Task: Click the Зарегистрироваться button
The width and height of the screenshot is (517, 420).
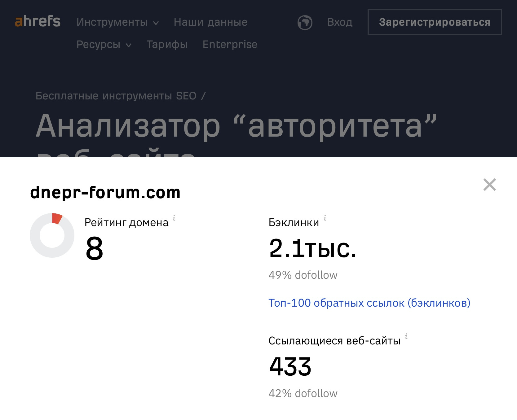Action: [435, 22]
